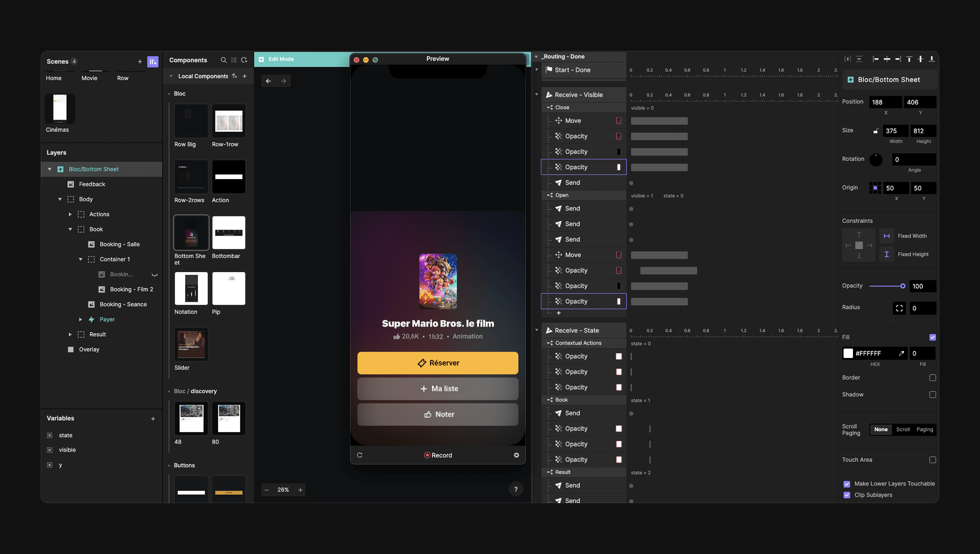Click the align top icon in inspector

tap(909, 59)
